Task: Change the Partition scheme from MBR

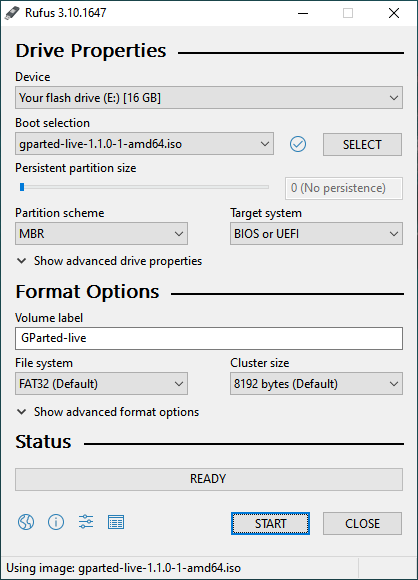Action: coord(101,233)
